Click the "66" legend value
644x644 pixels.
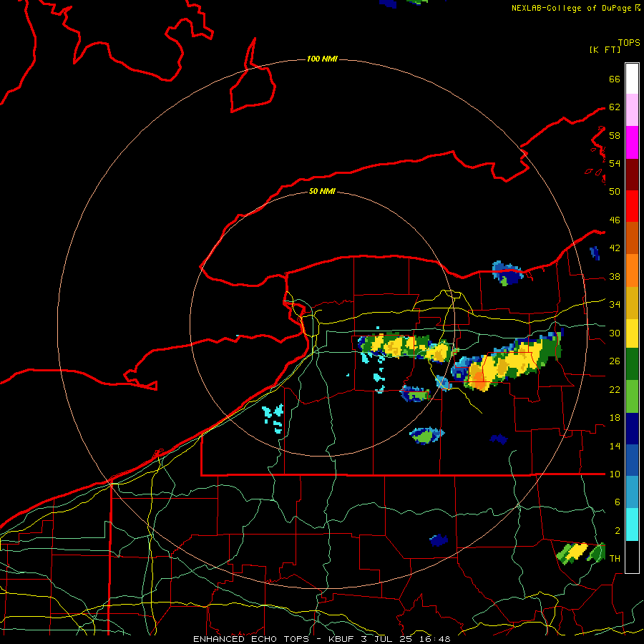point(615,79)
